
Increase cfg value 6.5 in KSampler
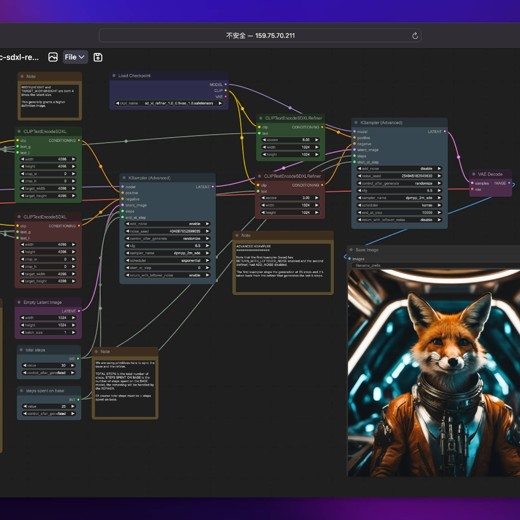point(208,246)
